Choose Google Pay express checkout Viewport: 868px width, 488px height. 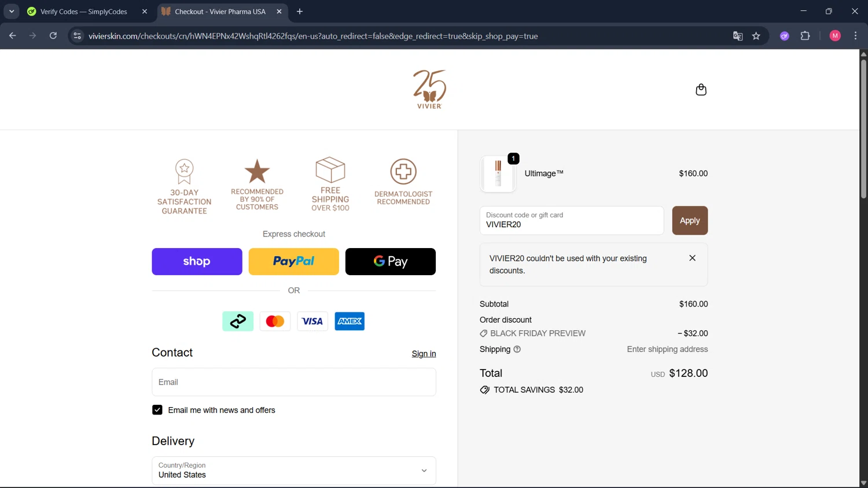[x=391, y=261]
